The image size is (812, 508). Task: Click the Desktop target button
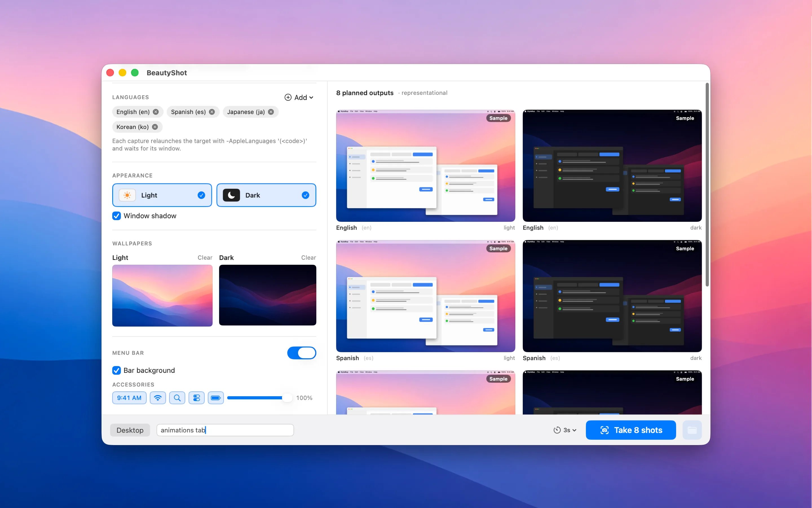click(x=130, y=430)
